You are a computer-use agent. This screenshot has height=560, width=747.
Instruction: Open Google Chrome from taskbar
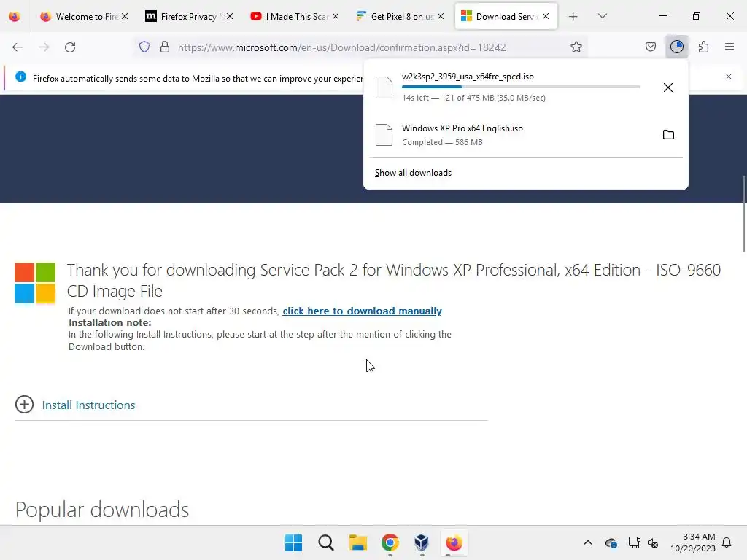(390, 542)
